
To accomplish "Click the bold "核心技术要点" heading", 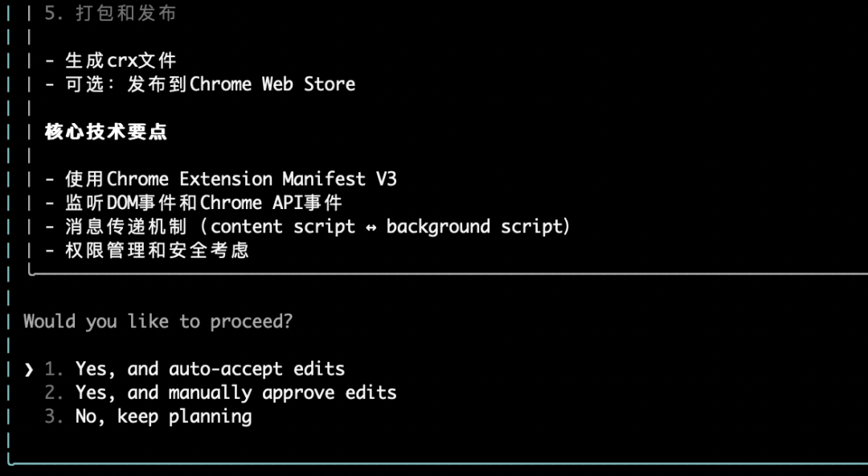I will [106, 132].
